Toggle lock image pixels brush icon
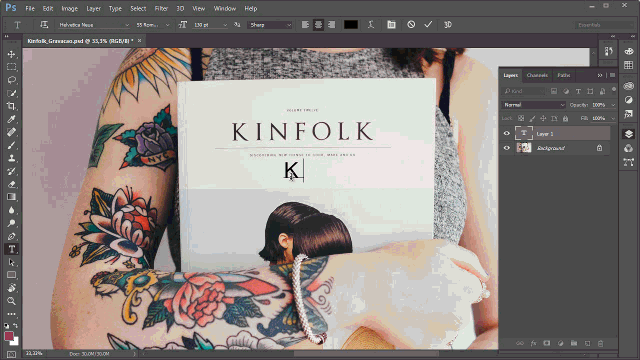640x360 pixels. (532, 118)
